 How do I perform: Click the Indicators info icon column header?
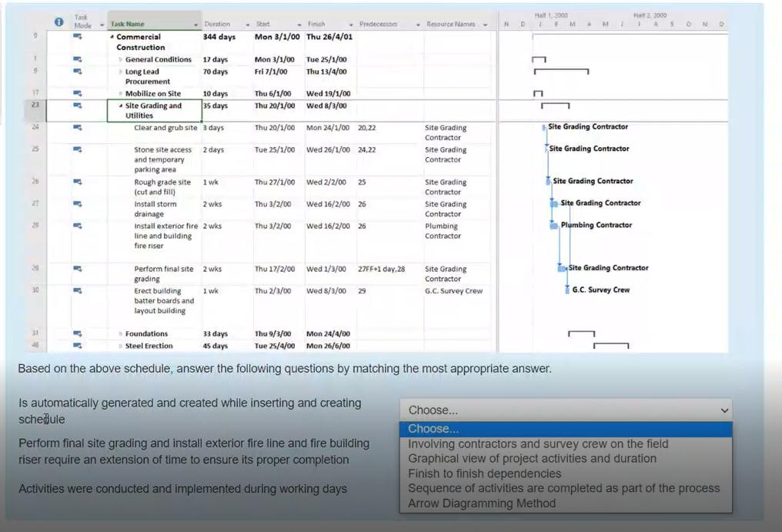59,22
